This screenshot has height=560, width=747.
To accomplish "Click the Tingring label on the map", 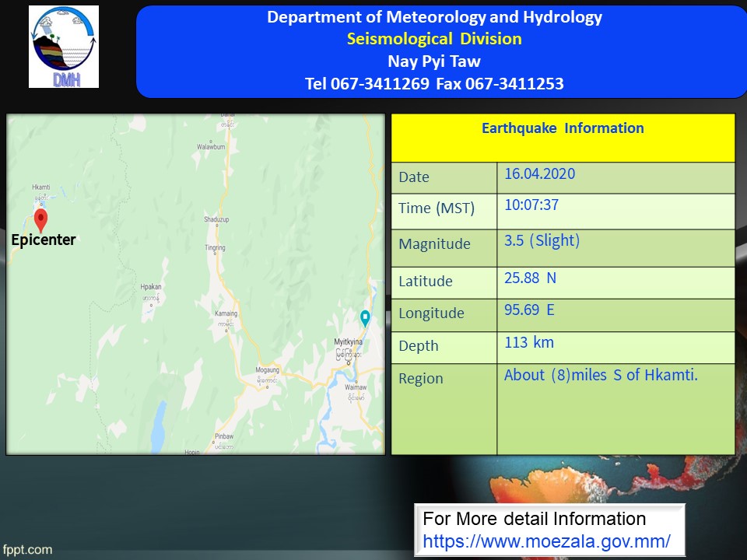I will (215, 247).
